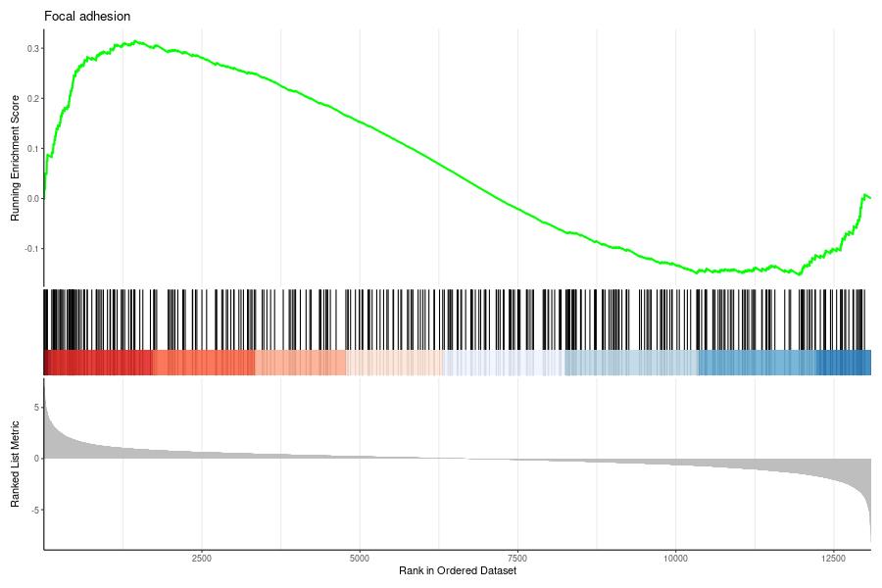Click the -0.1 tick on enrichment axis
This screenshot has height=588, width=882.
pos(32,249)
